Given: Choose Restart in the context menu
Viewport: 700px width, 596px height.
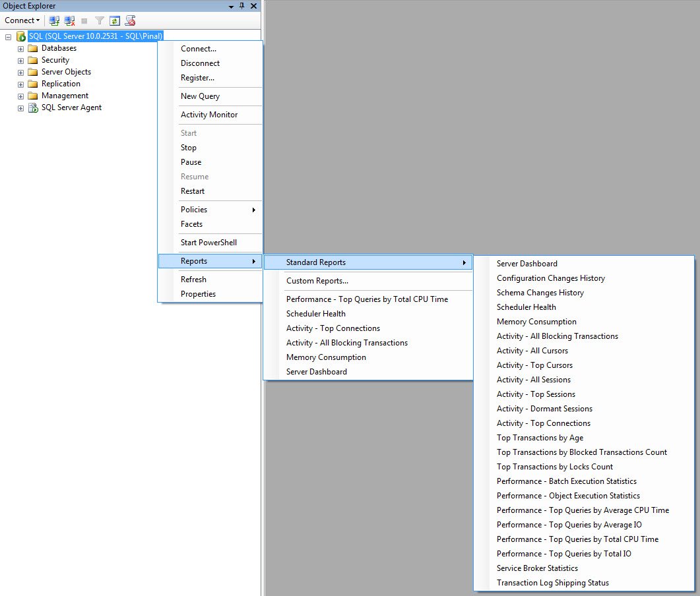Looking at the screenshot, I should 210,191.
